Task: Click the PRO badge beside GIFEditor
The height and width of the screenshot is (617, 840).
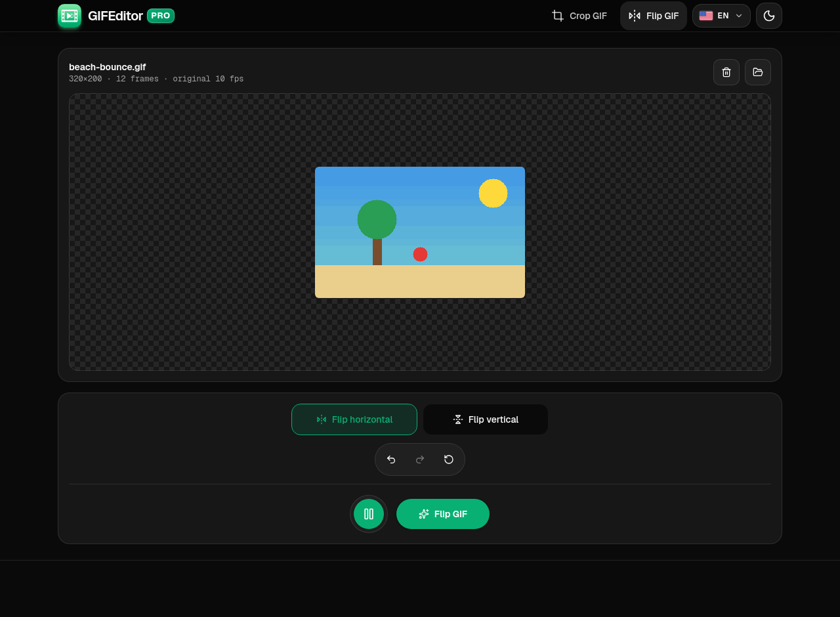Action: point(161,16)
